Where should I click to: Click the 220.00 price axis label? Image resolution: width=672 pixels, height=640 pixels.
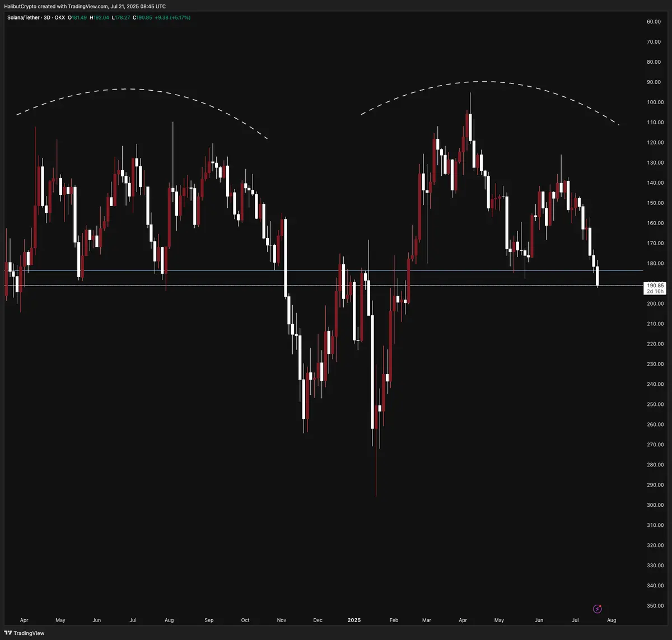coord(655,344)
